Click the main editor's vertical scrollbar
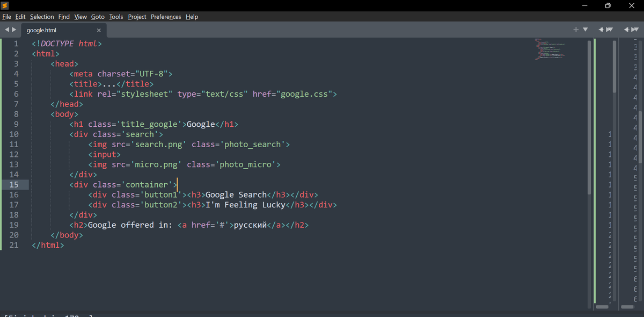The height and width of the screenshot is (317, 644). point(588,117)
